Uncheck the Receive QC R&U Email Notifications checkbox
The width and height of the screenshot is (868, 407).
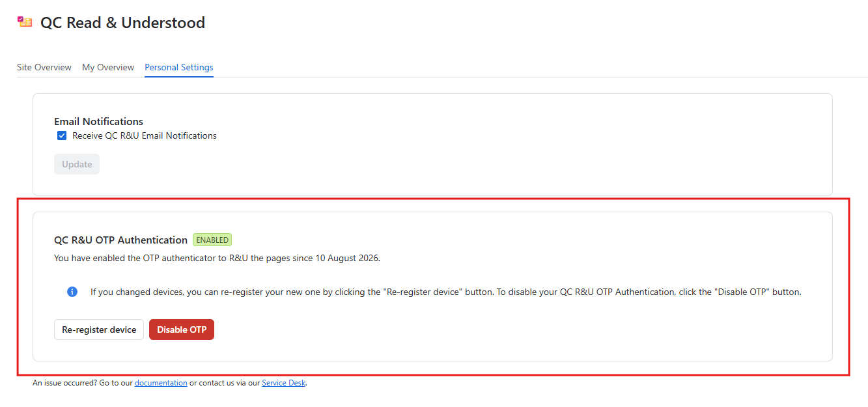tap(62, 135)
